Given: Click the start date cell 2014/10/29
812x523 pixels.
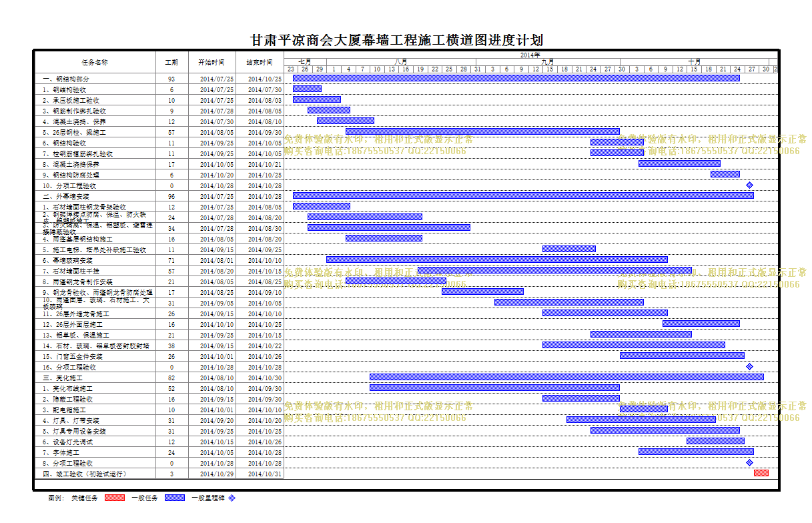Looking at the screenshot, I should pyautogui.click(x=212, y=474).
